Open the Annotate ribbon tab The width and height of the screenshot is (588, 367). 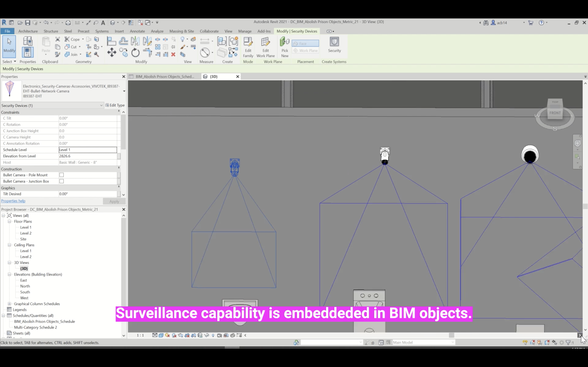[x=137, y=31]
